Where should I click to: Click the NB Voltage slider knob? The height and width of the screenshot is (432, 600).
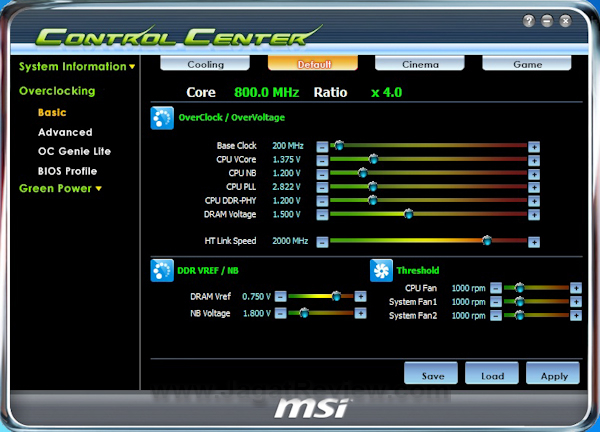(x=304, y=313)
